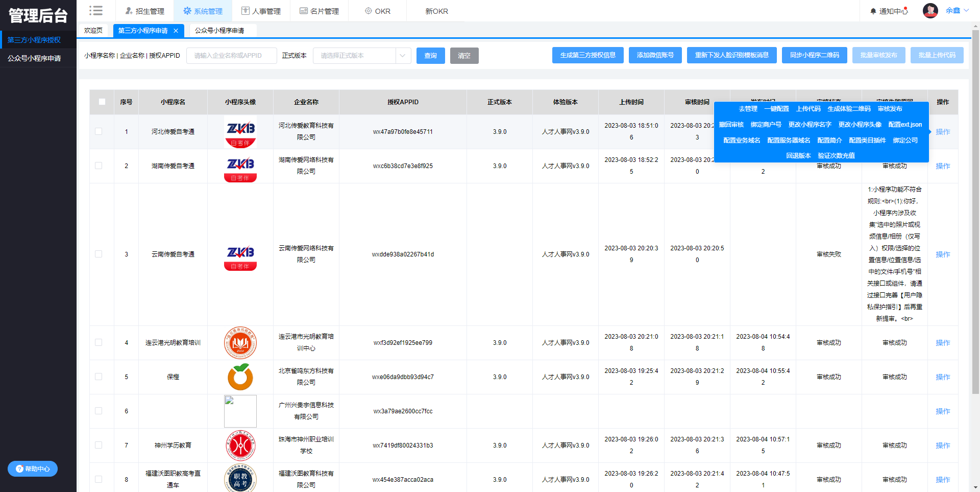Click 生成第三方授权信息 button
This screenshot has height=492, width=980.
pos(587,55)
